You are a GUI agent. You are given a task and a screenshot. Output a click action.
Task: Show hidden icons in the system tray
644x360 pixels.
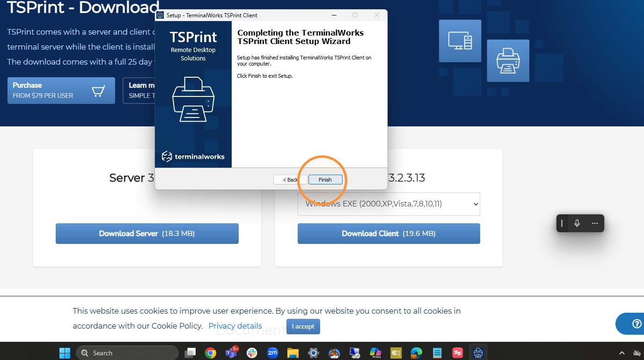pyautogui.click(x=622, y=353)
